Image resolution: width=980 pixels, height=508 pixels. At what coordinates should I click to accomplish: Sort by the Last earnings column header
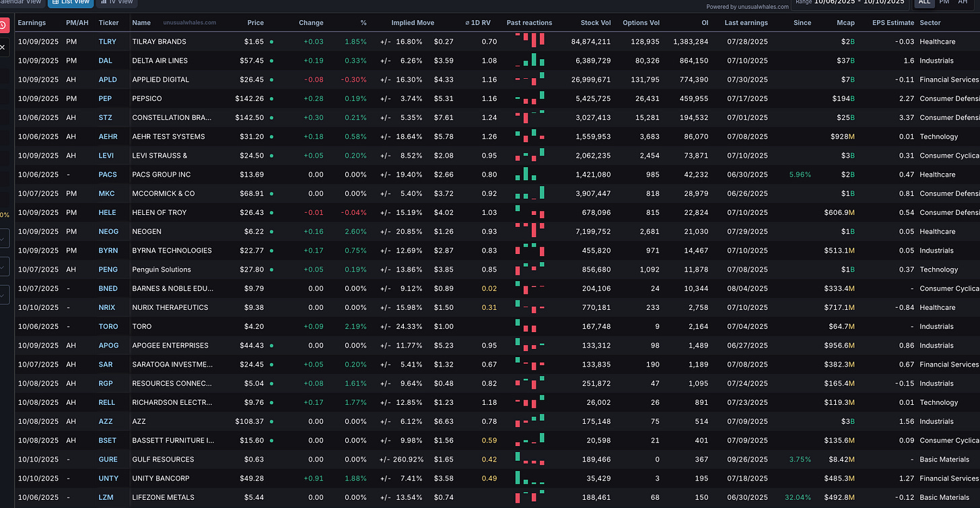coord(746,23)
